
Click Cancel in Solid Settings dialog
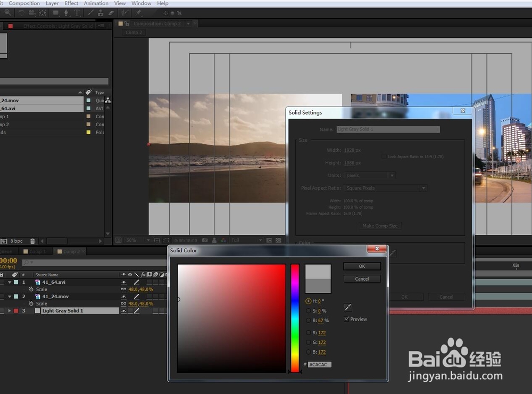tap(446, 297)
